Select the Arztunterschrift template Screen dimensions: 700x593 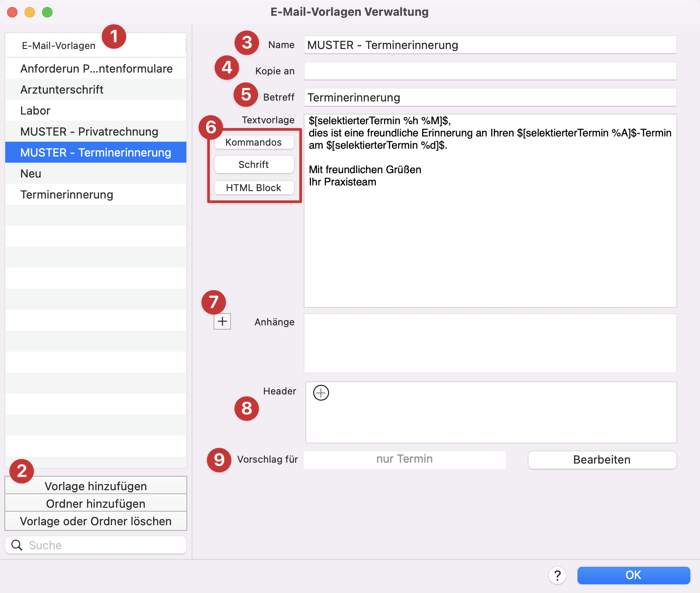click(96, 90)
